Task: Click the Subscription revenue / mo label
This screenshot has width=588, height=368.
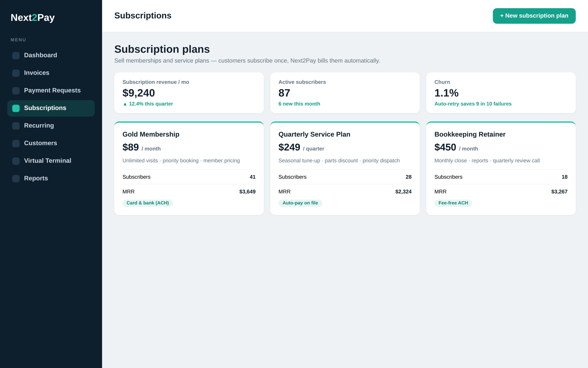Action: pyautogui.click(x=156, y=82)
